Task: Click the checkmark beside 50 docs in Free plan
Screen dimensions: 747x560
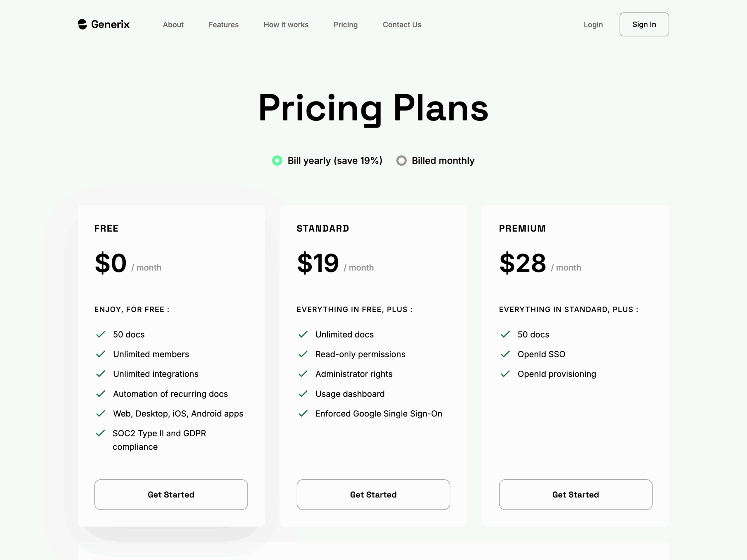Action: pos(101,334)
